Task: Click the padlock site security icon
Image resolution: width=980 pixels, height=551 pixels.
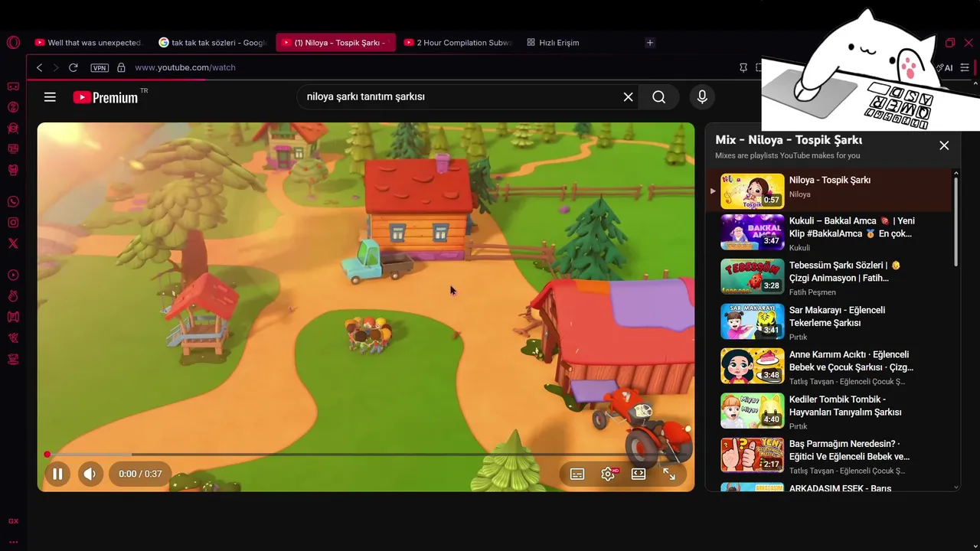Action: 121,67
